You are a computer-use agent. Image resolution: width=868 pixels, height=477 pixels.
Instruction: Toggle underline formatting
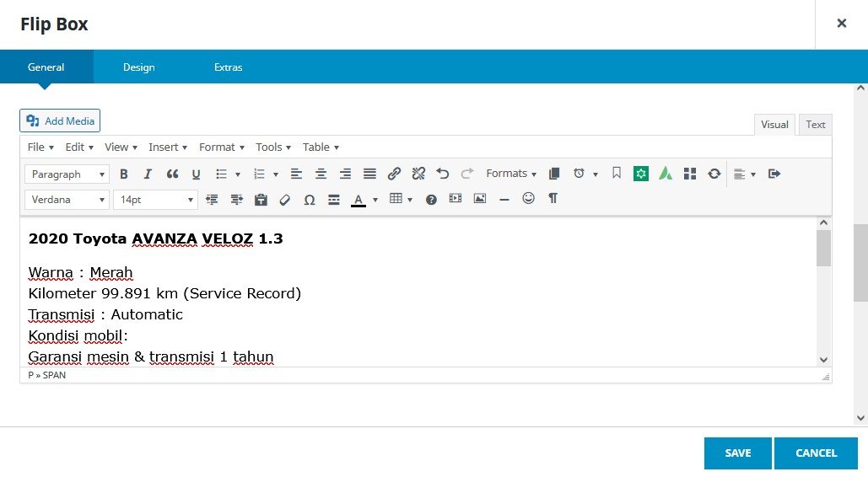coord(196,174)
